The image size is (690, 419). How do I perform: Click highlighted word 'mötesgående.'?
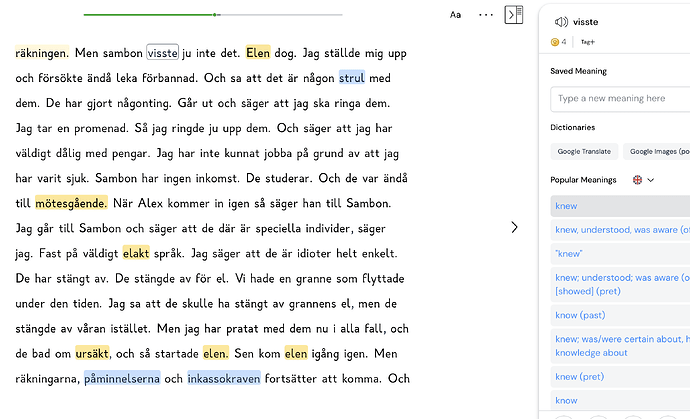(71, 203)
